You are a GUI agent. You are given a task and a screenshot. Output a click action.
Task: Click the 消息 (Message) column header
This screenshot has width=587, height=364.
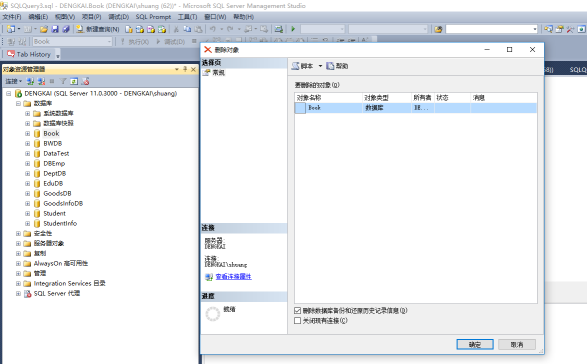(504, 98)
